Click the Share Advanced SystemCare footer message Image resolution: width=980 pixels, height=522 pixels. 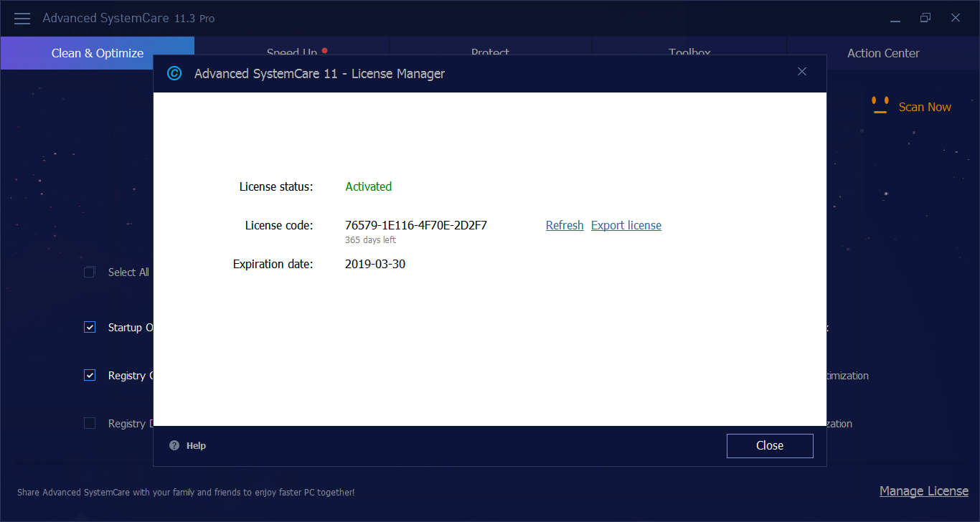186,493
